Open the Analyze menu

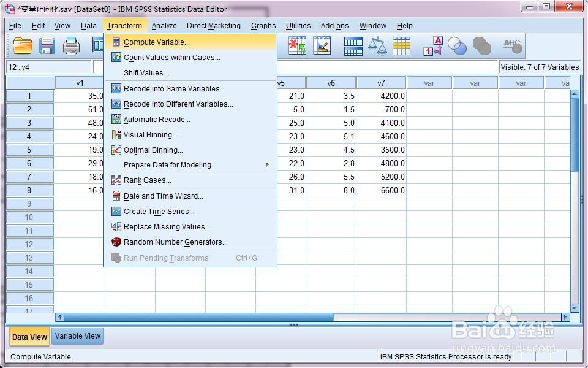[x=164, y=26]
